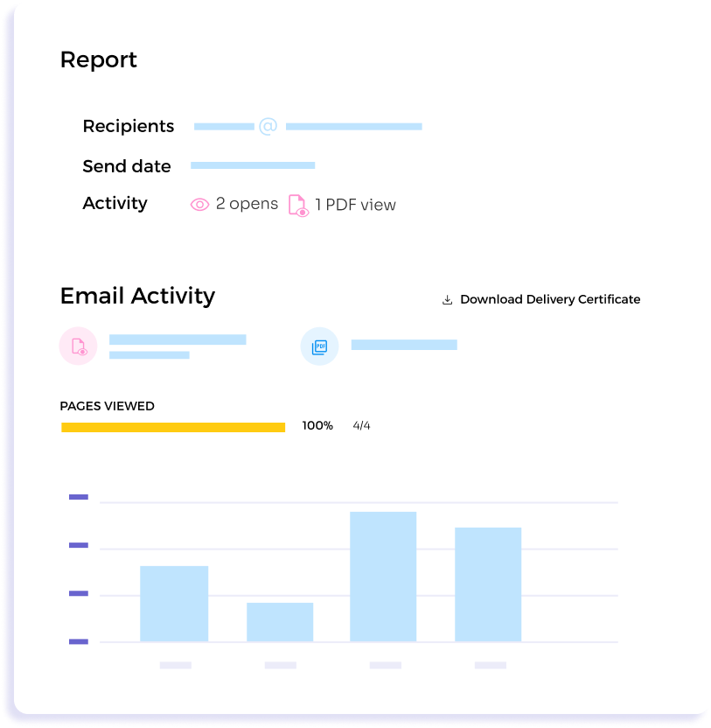Click the "Report" section heading
Screen dimensions: 711x728
[x=97, y=59]
